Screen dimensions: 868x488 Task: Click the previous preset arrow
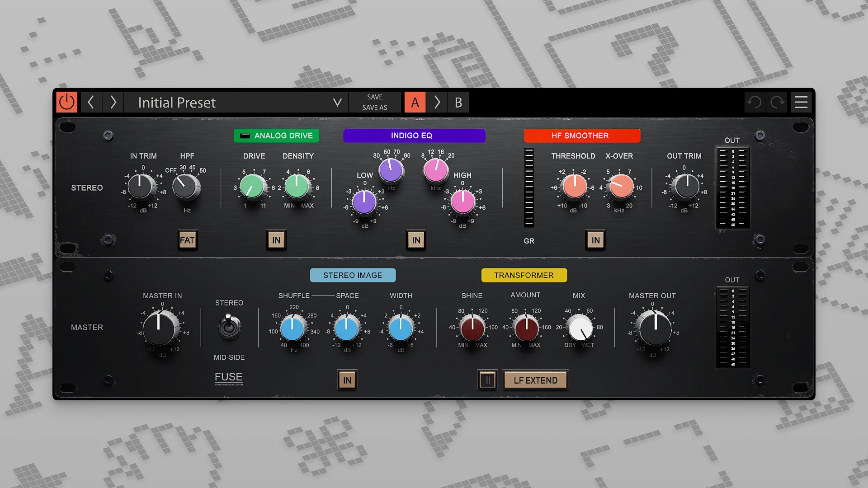[x=91, y=102]
